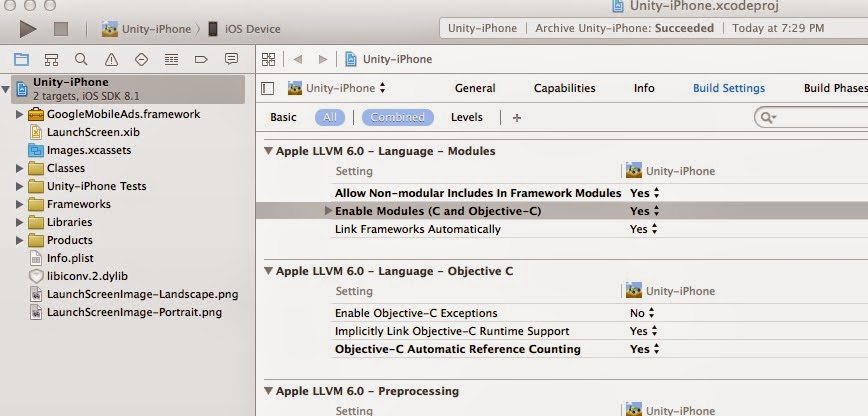Expand the Frameworks folder
Image resolution: width=868 pixels, height=416 pixels.
[19, 204]
